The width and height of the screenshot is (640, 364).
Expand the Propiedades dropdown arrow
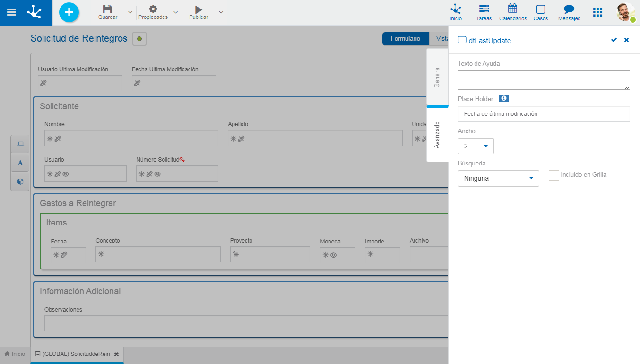[175, 12]
